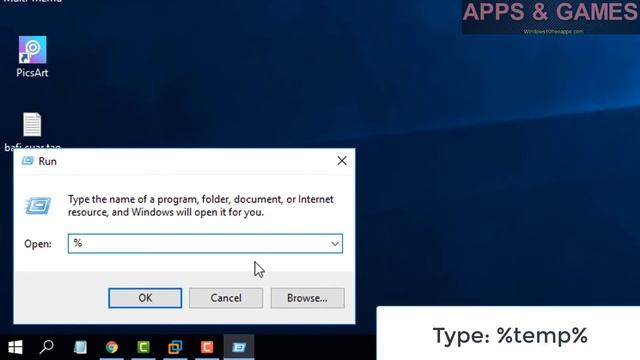Focus the Open text field
This screenshot has height=360, width=640.
tap(205, 244)
